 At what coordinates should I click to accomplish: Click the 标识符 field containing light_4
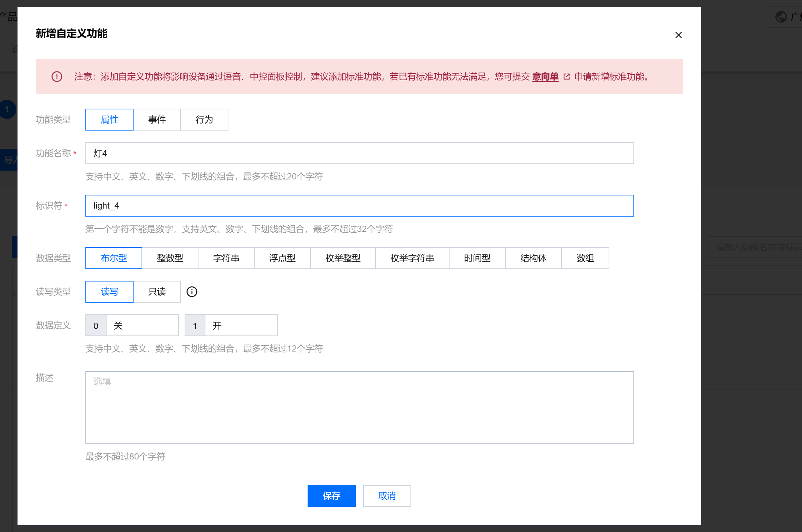[x=359, y=206]
